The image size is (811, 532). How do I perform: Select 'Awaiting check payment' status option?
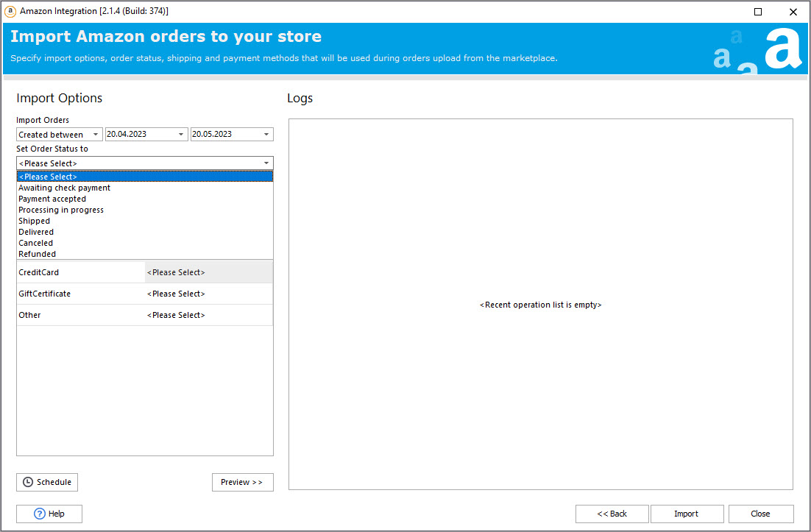pyautogui.click(x=65, y=188)
